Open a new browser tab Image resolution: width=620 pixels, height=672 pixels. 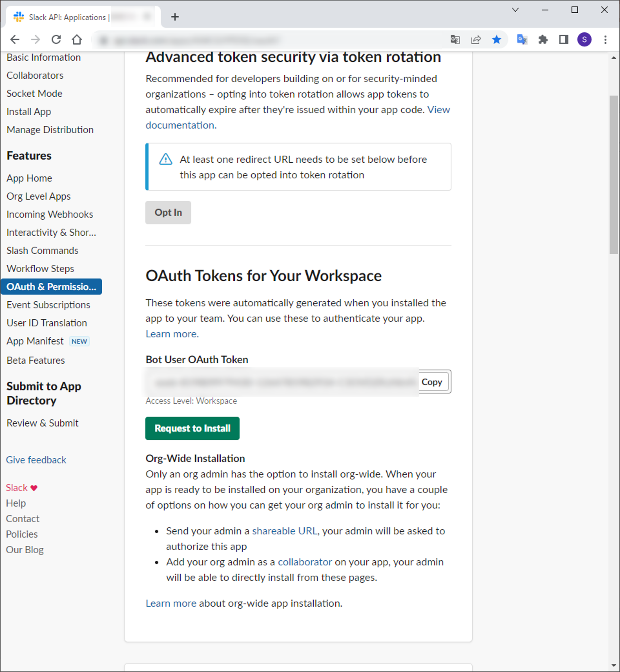[x=175, y=17]
